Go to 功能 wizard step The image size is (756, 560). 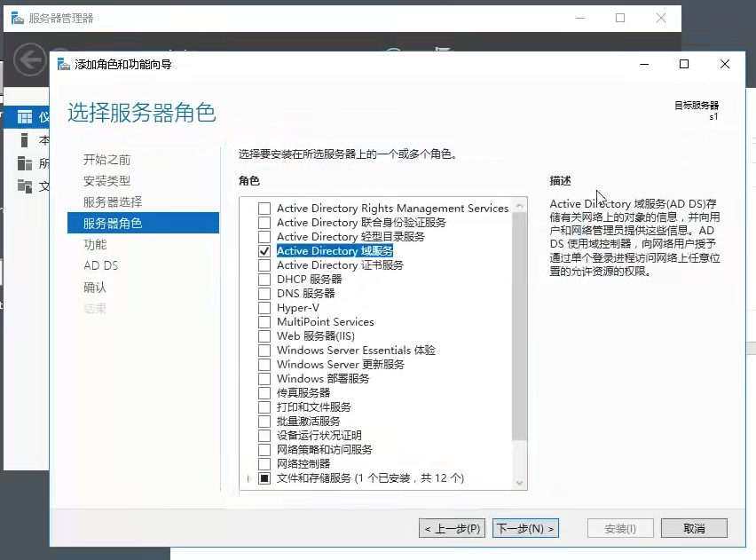[x=95, y=245]
